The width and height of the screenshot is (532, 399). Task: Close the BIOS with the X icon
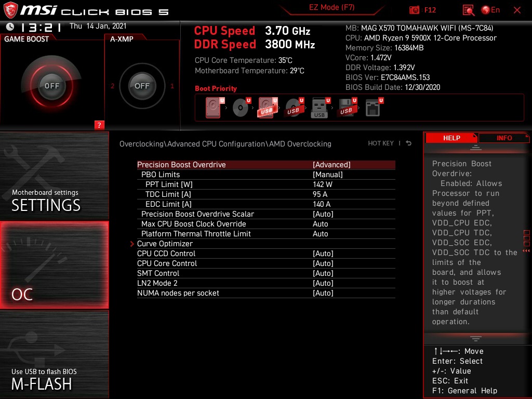tap(517, 10)
